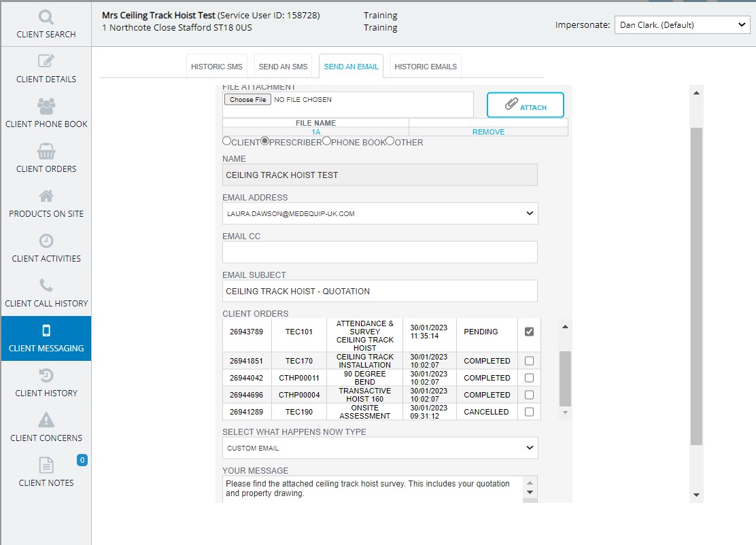This screenshot has height=545, width=756.
Task: Check cancelled order 26941289 checkbox
Action: pos(529,412)
